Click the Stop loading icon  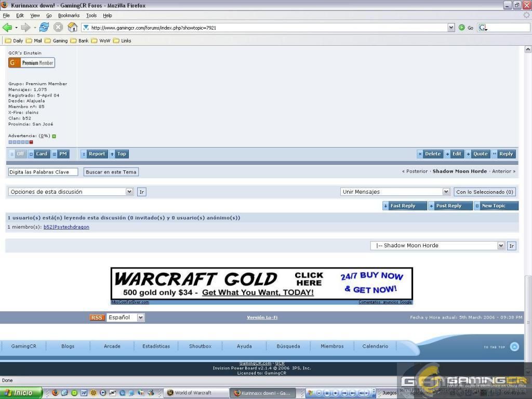point(58,28)
